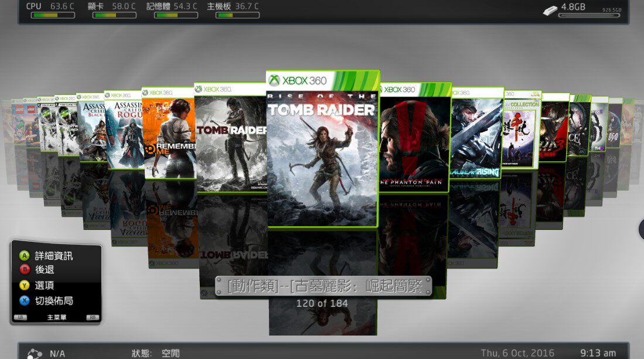Click the '狀態: 空閒' status text
The height and width of the screenshot is (359, 644).
(x=156, y=353)
